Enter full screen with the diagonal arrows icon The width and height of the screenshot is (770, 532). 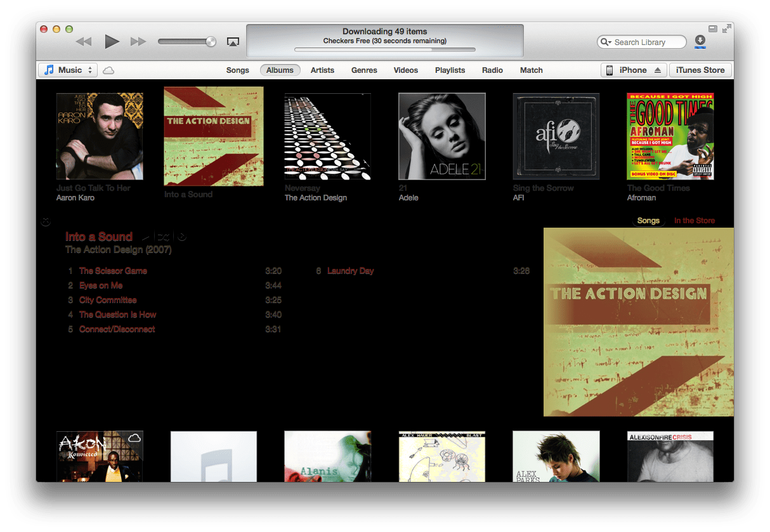728,28
